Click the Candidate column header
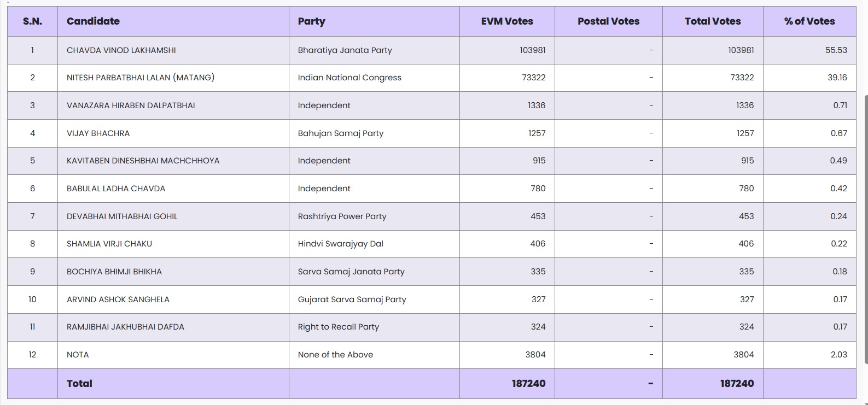Image resolution: width=868 pixels, height=405 pixels. pyautogui.click(x=93, y=21)
